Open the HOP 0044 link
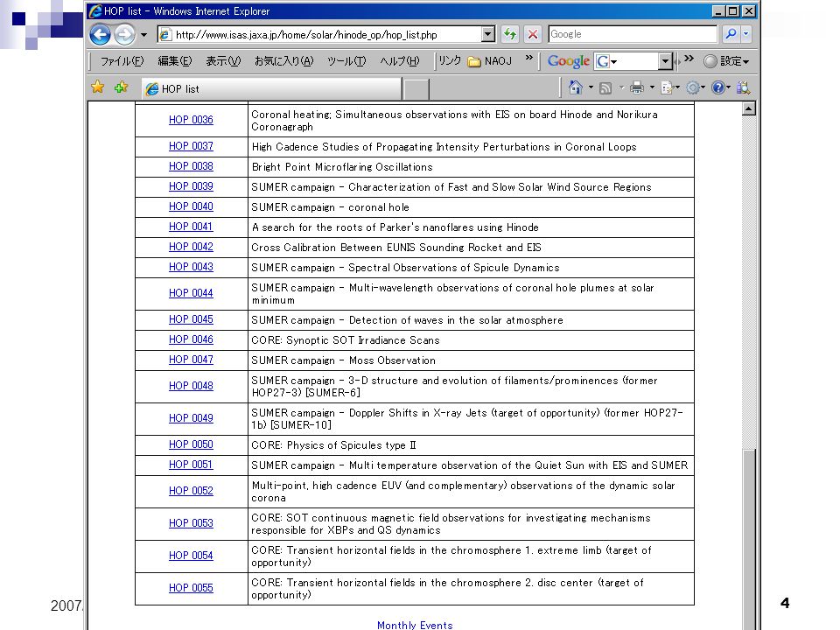 [191, 294]
